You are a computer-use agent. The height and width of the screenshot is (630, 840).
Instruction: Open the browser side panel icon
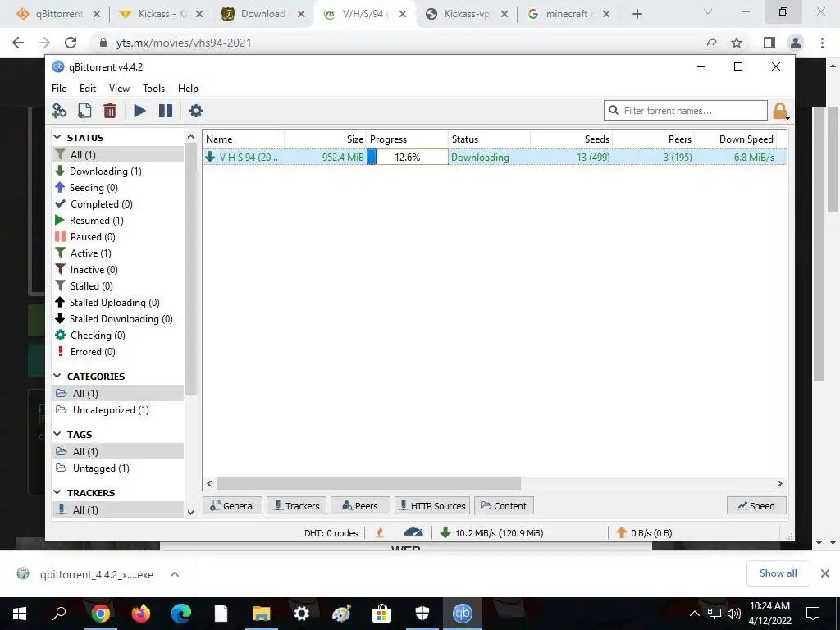[x=769, y=43]
